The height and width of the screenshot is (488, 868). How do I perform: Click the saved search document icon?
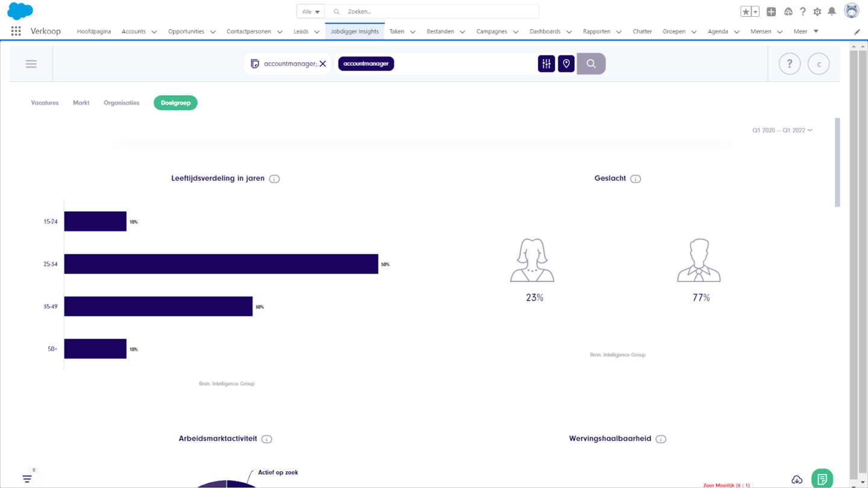click(x=255, y=64)
